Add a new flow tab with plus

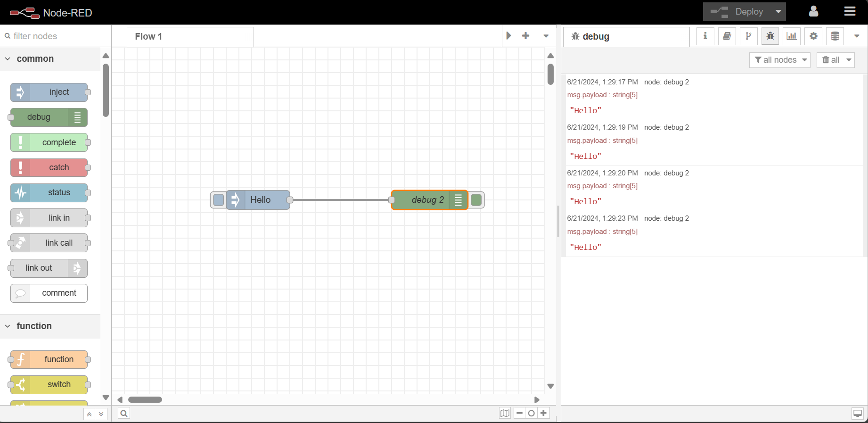click(x=526, y=36)
